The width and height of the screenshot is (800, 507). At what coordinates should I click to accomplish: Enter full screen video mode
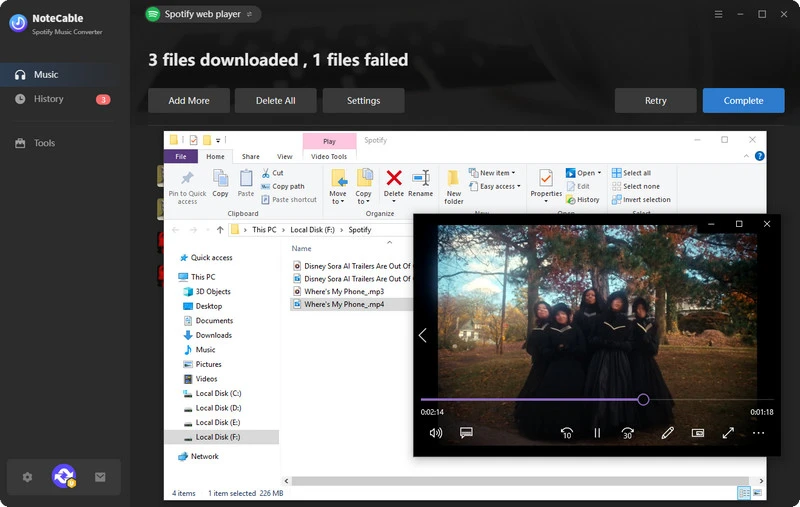click(x=728, y=433)
